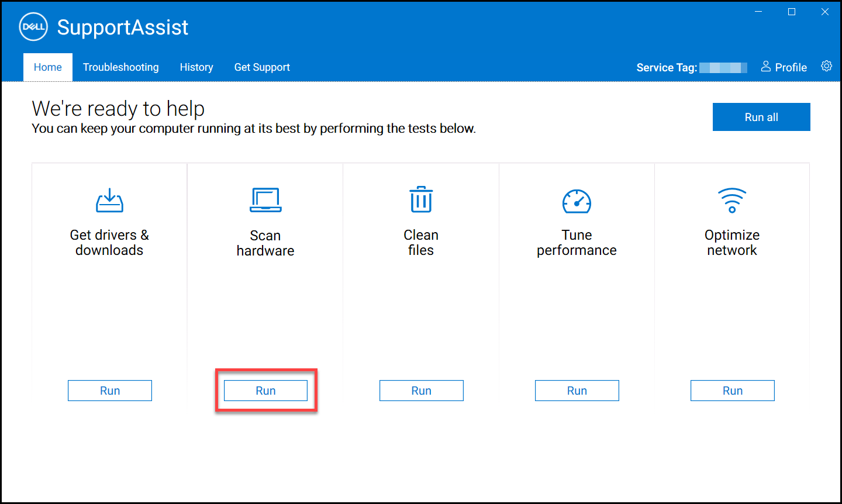Click the Clean files trash icon

(421, 201)
